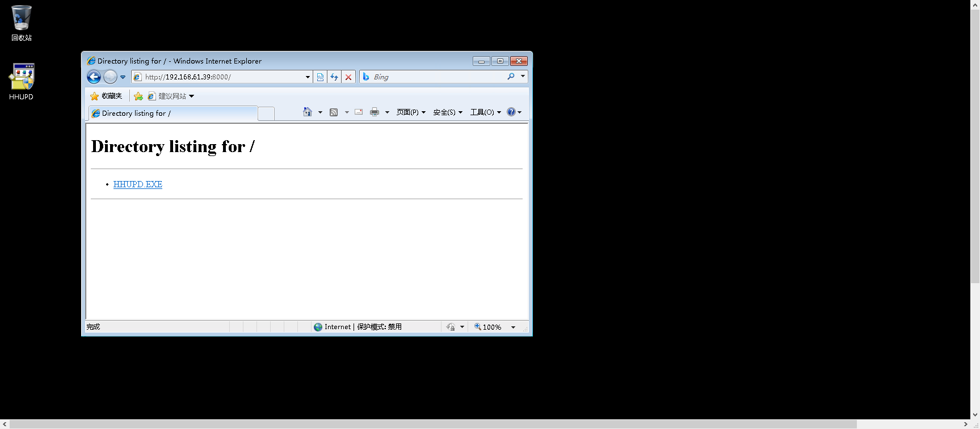Open the Recycle Bin desktop icon

[22, 23]
